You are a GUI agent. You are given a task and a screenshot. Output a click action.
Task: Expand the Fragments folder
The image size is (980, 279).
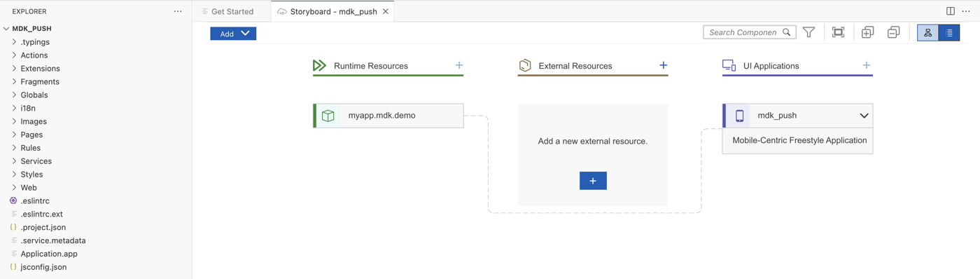14,81
